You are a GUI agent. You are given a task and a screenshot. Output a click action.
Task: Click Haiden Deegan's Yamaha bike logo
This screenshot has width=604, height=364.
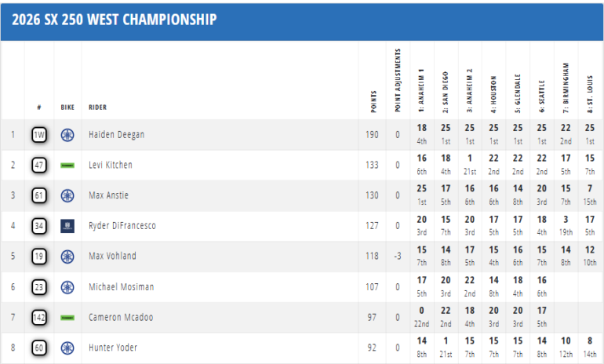point(67,134)
